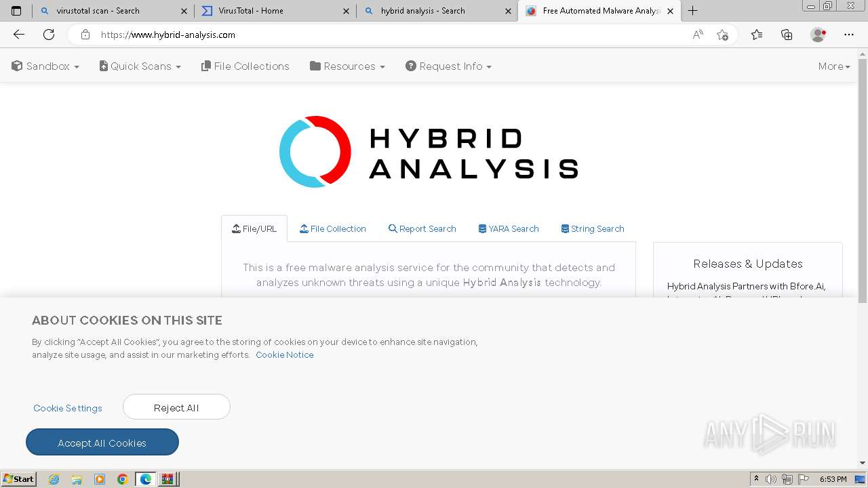Screen dimensions: 868x488
Task: Switch to the File Collection tab
Action: pos(333,229)
